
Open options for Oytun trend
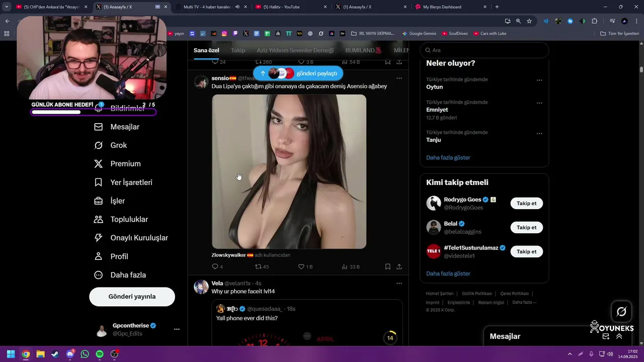539,80
